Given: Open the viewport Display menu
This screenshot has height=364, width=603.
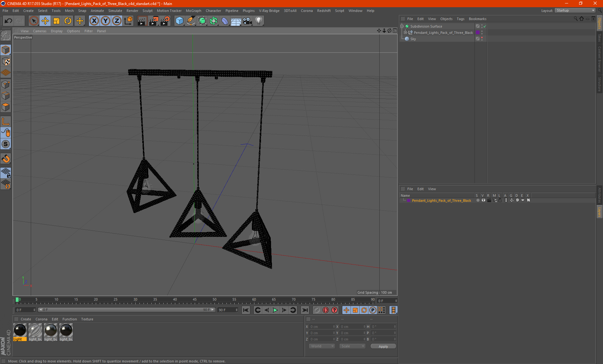Looking at the screenshot, I should pos(57,31).
